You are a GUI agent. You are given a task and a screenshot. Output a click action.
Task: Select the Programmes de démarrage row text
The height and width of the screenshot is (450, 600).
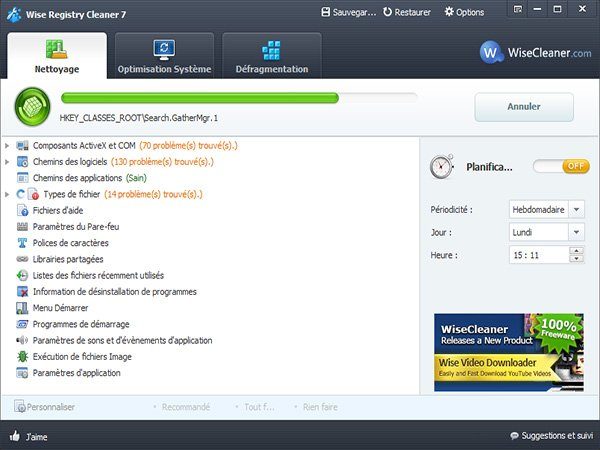81,324
